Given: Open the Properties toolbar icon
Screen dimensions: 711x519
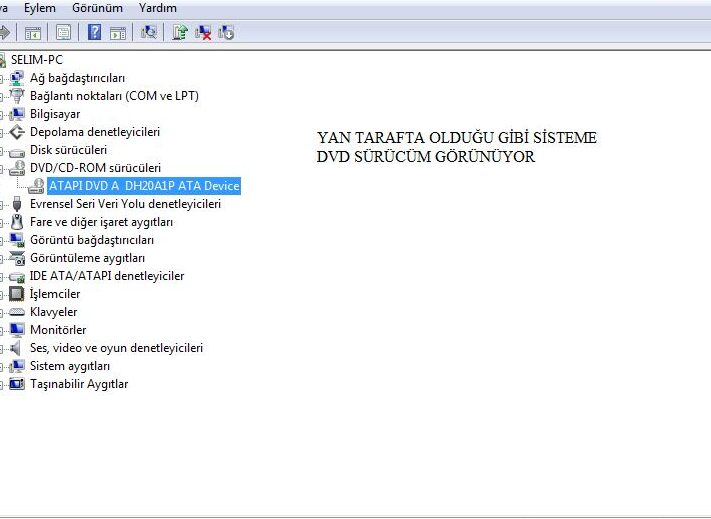Looking at the screenshot, I should pyautogui.click(x=63, y=33).
